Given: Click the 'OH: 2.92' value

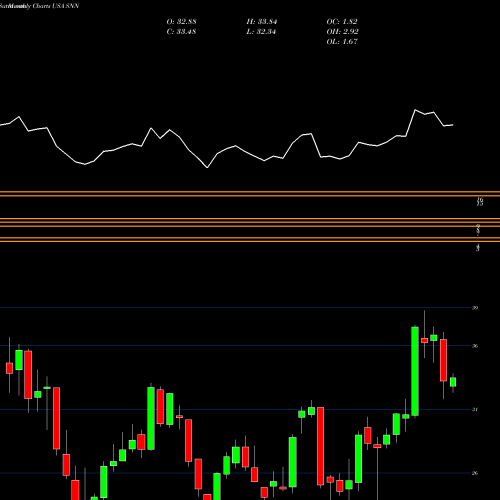Looking at the screenshot, I should coord(342,32).
